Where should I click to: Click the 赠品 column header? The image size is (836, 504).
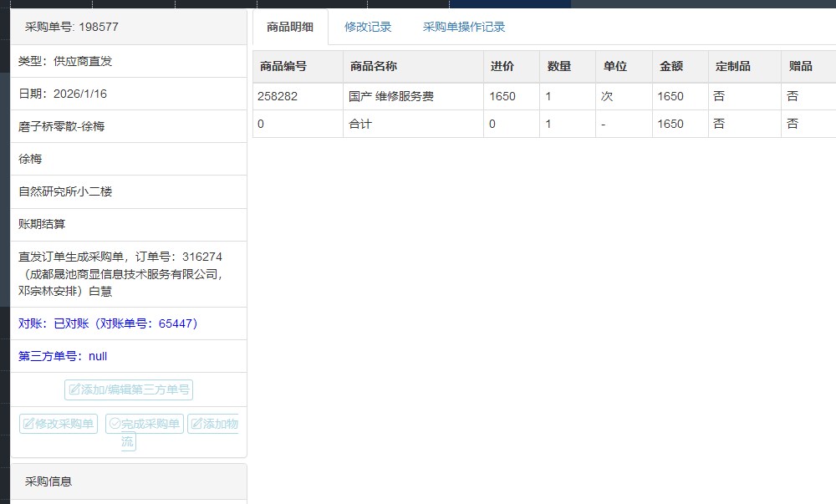801,67
